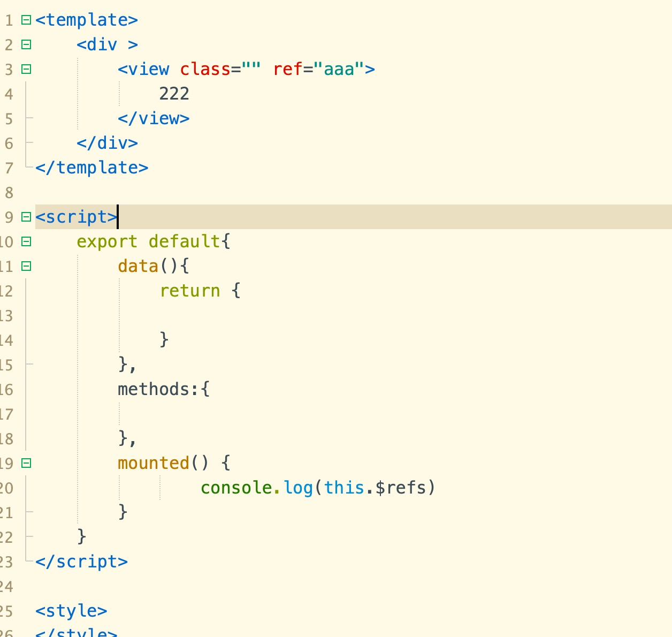Image resolution: width=672 pixels, height=637 pixels.
Task: Collapse the script block on line 9
Action: click(x=26, y=217)
